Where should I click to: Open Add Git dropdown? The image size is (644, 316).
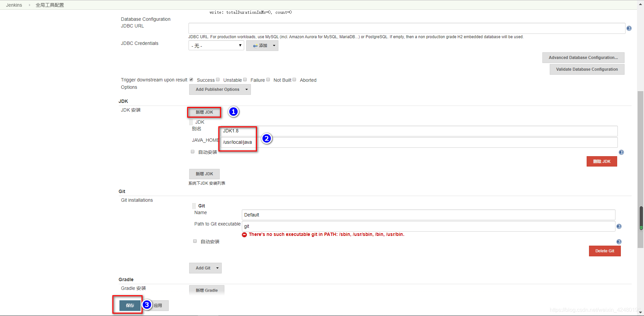coord(205,268)
